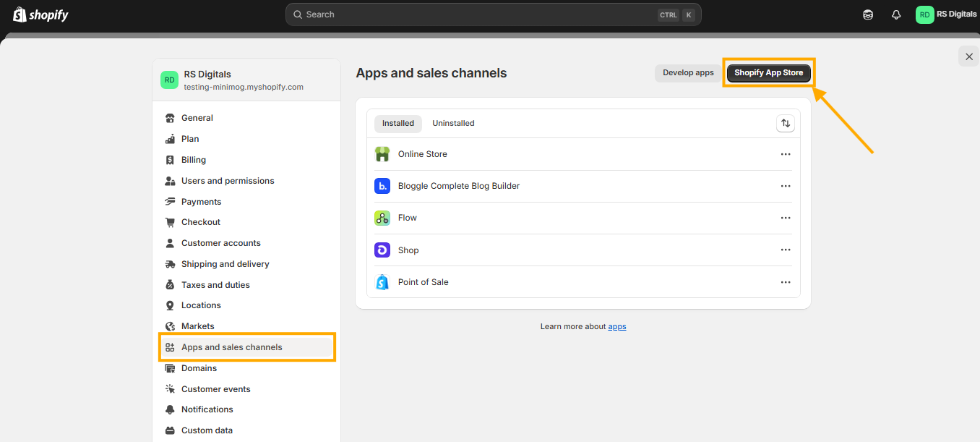Click the RD store avatar in settings sidebar
The image size is (980, 442).
tap(169, 80)
